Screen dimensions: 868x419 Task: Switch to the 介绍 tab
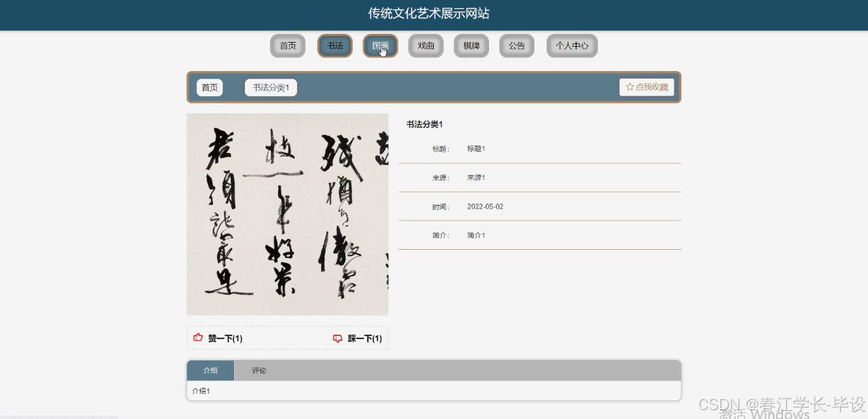[210, 370]
